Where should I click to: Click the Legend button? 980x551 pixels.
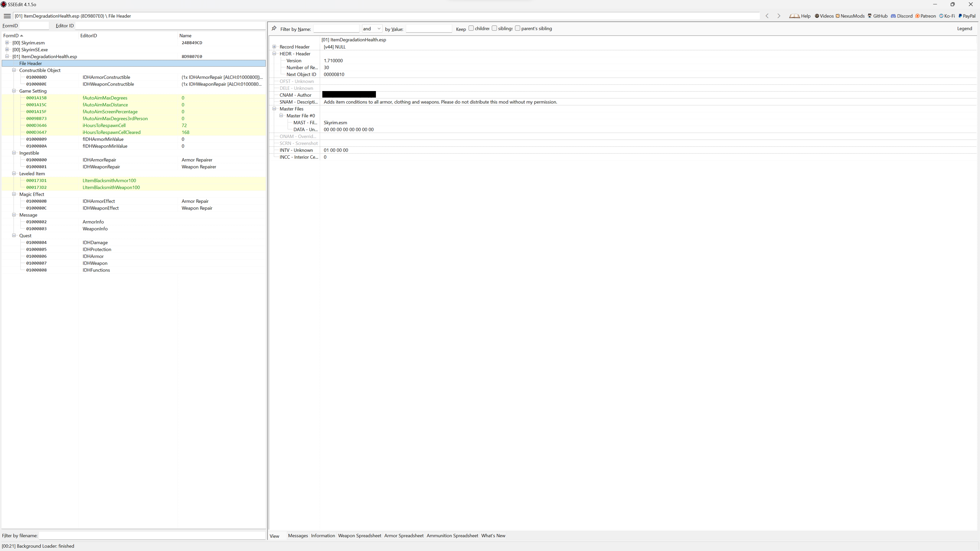tap(964, 29)
